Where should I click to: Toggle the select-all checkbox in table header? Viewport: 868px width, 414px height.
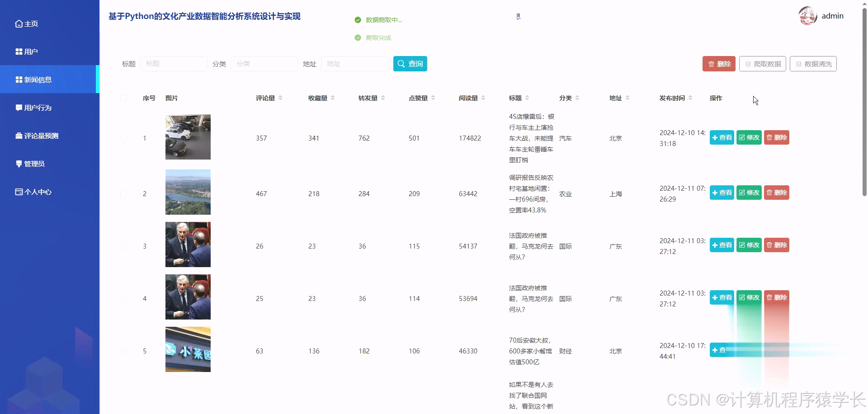123,98
